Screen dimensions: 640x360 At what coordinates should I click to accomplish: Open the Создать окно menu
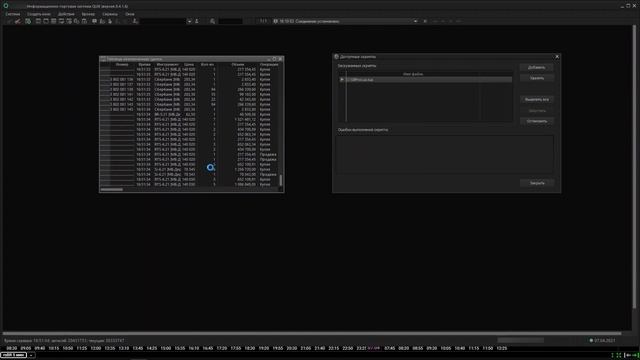click(x=39, y=14)
